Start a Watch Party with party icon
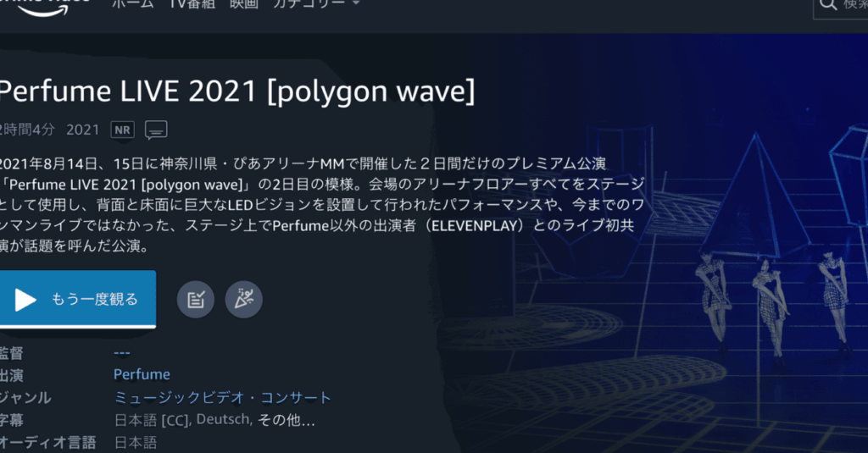This screenshot has height=453, width=868. tap(243, 299)
